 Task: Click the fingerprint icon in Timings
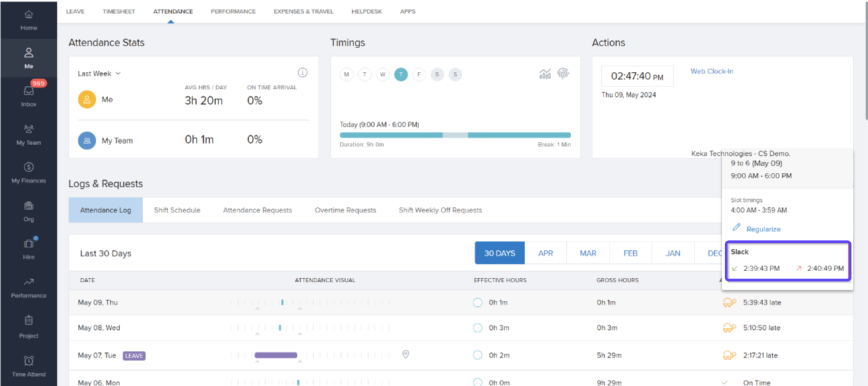click(x=563, y=74)
